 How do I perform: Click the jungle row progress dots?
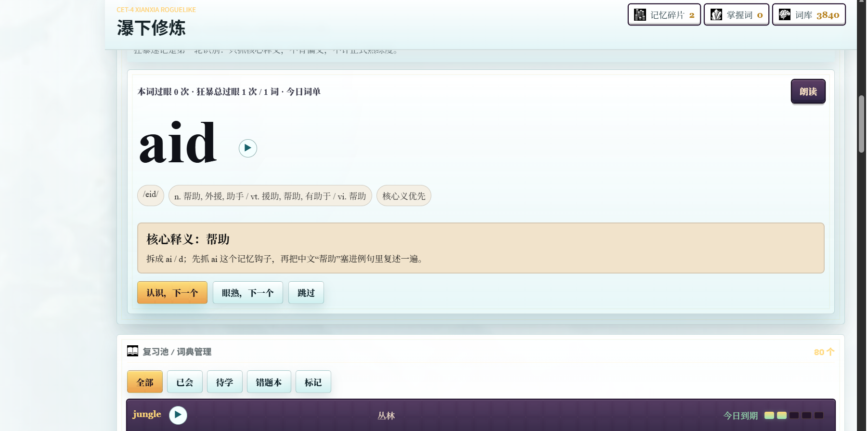tap(794, 415)
